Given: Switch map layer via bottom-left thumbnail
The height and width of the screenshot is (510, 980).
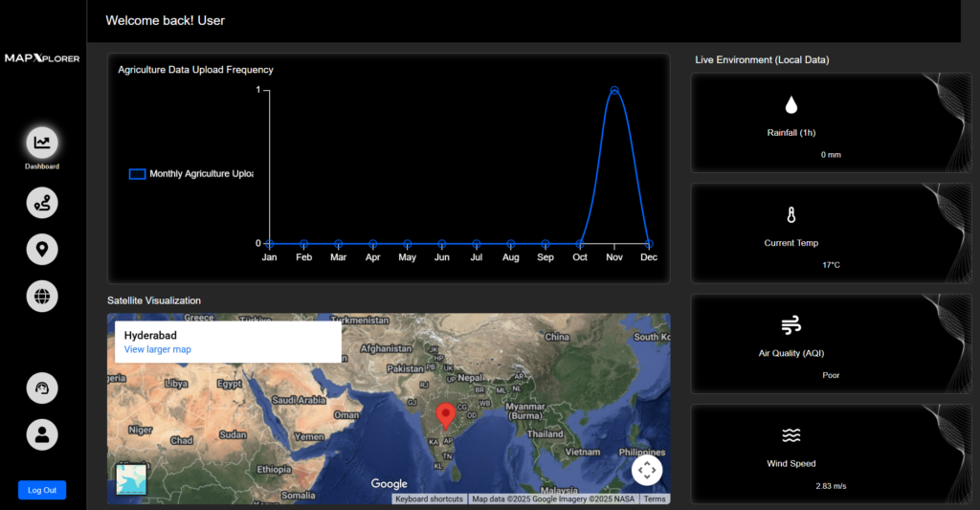Looking at the screenshot, I should pos(131,478).
